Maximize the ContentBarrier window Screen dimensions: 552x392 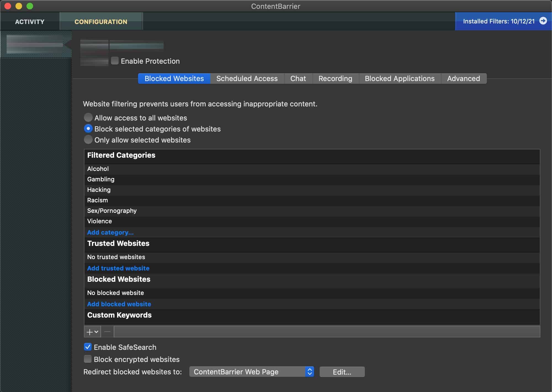pyautogui.click(x=30, y=6)
